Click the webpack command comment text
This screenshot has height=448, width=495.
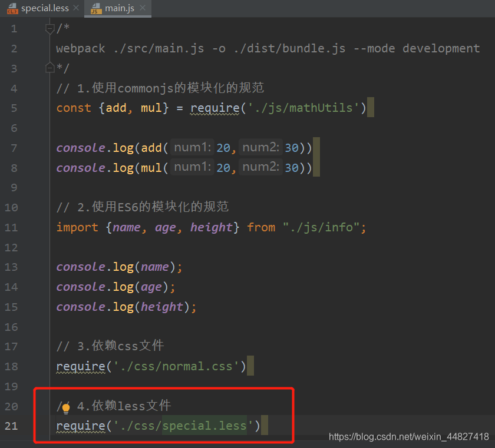pos(268,48)
